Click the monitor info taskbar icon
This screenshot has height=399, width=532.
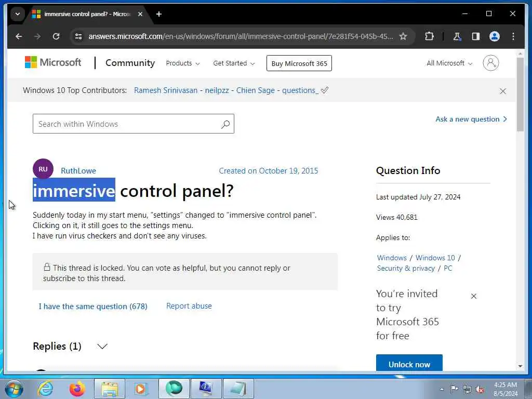click(206, 389)
